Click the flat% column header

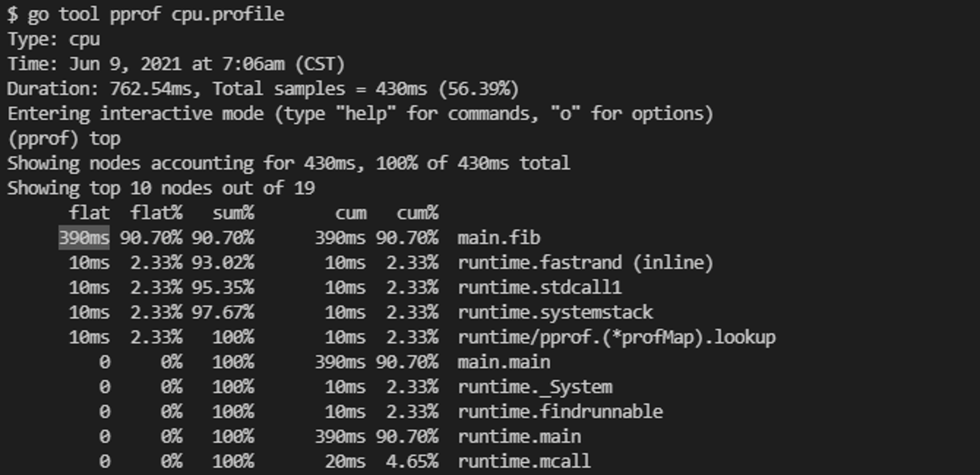point(156,213)
